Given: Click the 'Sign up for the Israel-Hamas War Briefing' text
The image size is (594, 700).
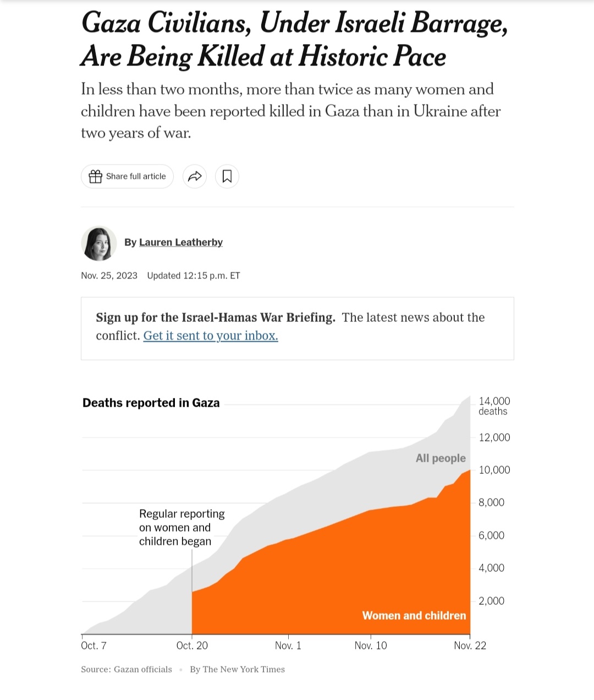Looking at the screenshot, I should pos(216,318).
